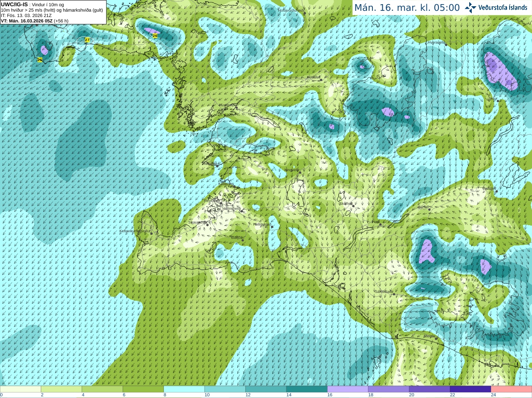Pick the 10–12 m/s light teal swatch
This screenshot has width=532, height=398.
[225, 389]
